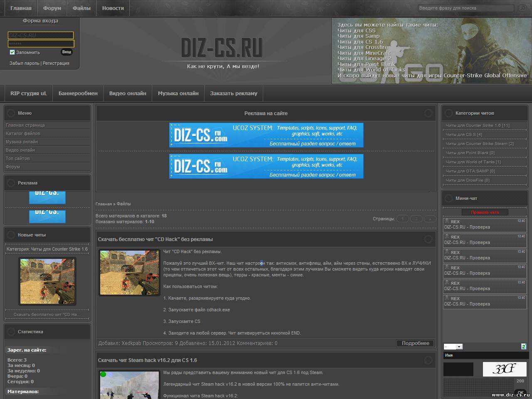Viewport: 532px width, 399px height.
Task: Open CD Hack thumbnail in Новые читы
Action: [x=47, y=281]
